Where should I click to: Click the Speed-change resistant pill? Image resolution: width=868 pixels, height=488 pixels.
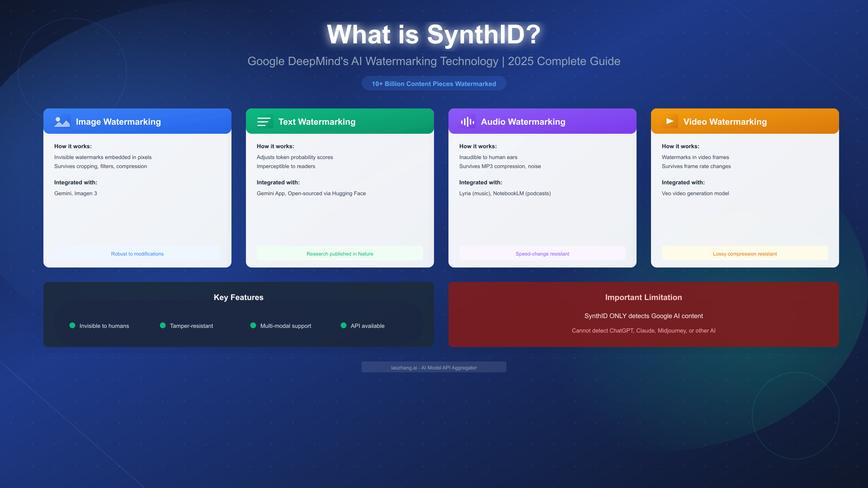tap(542, 253)
